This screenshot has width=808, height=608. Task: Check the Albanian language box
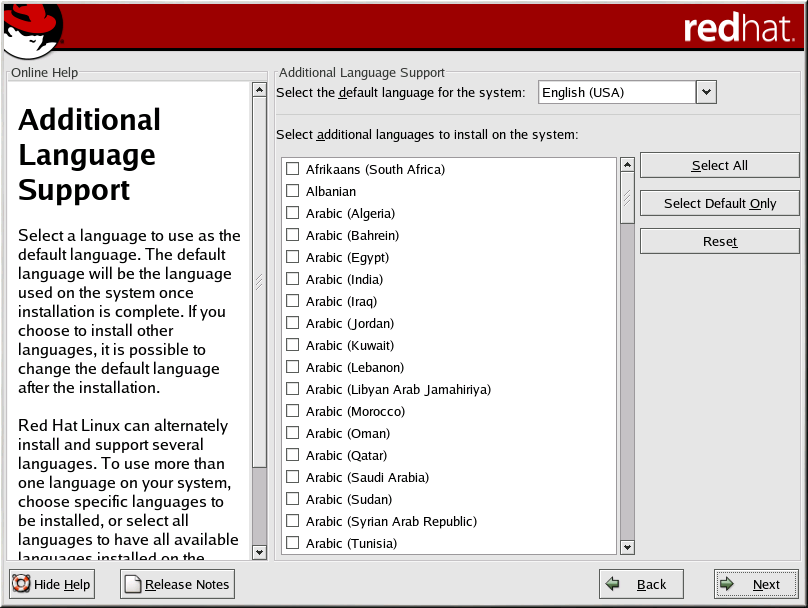pos(293,191)
